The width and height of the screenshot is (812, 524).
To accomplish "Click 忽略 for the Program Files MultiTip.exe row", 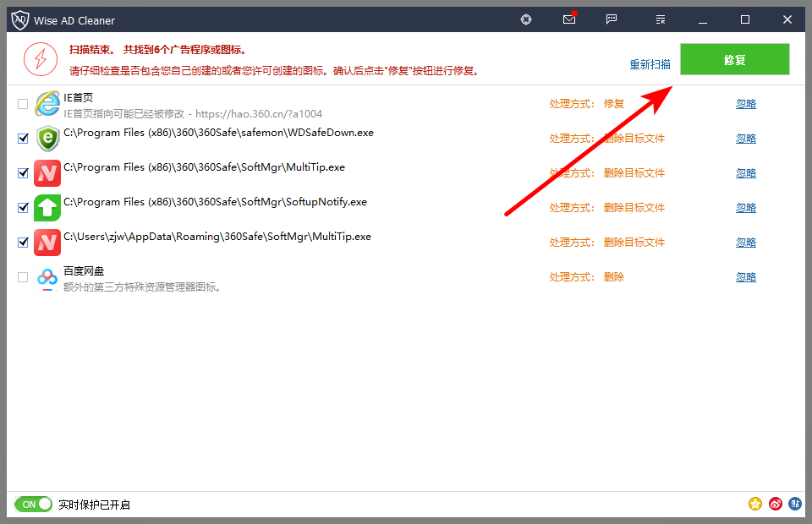I will [746, 173].
